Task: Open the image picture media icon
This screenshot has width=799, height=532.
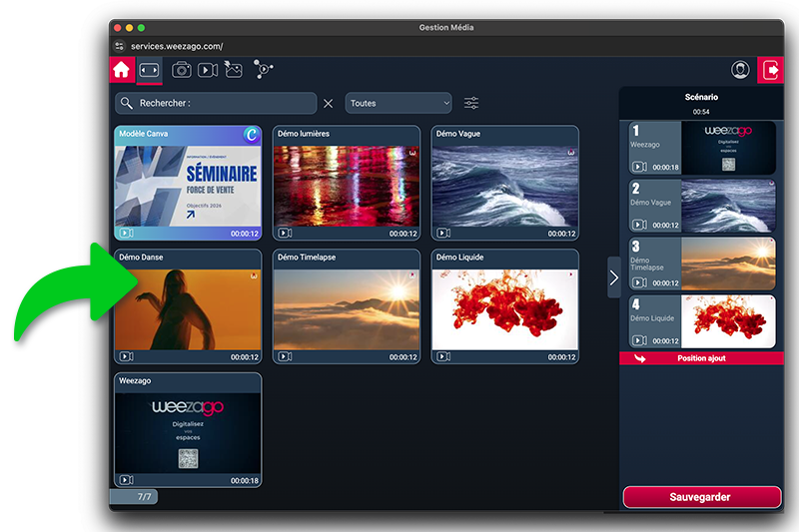Action: 234,70
